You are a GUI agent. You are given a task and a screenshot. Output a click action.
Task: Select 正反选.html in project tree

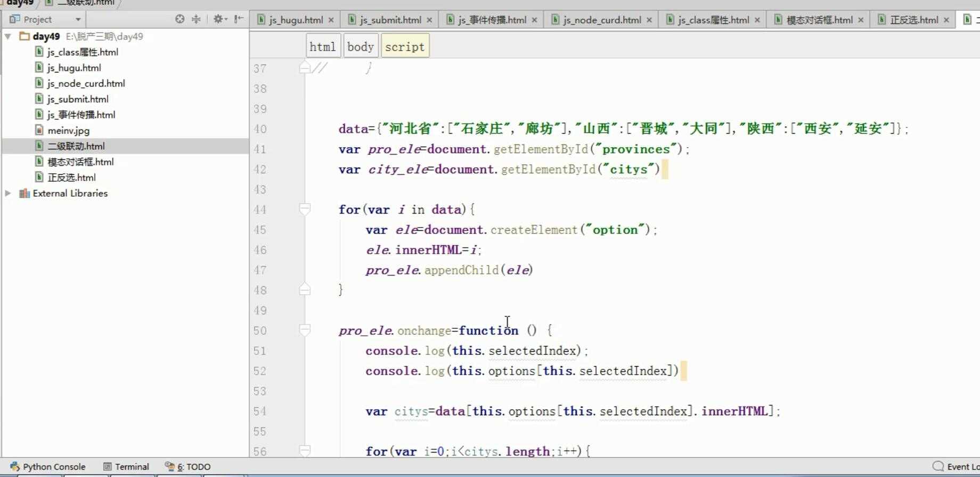[72, 177]
